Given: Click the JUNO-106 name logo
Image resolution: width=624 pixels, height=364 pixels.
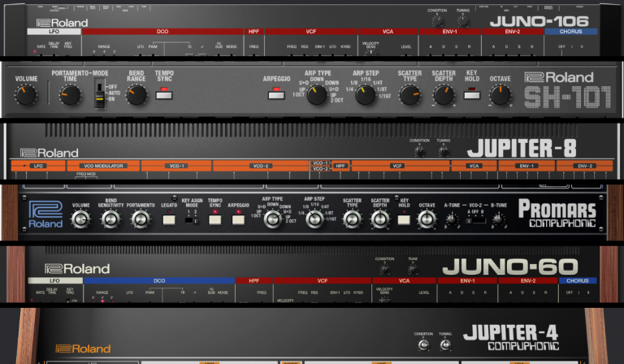Looking at the screenshot, I should click(x=539, y=21).
